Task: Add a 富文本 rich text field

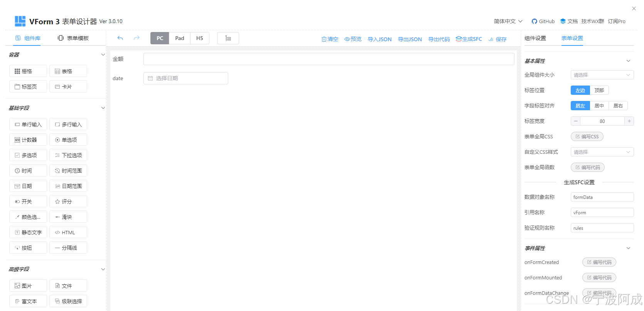Action: [x=28, y=301]
